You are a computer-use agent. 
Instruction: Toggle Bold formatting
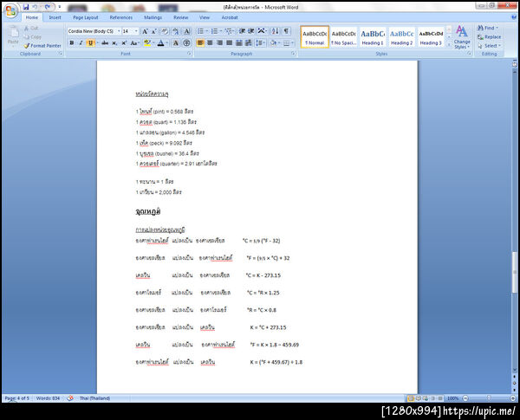(72, 42)
